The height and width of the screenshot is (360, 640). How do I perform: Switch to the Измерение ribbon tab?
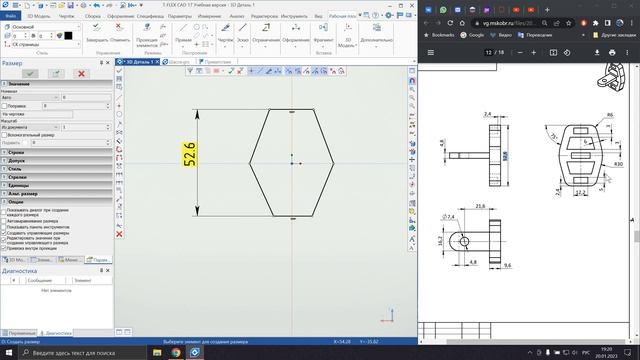[x=209, y=16]
